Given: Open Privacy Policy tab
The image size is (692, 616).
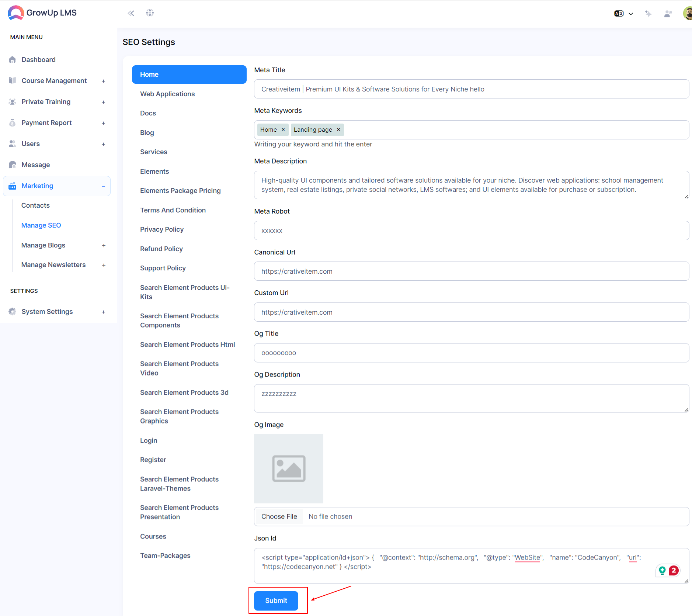Looking at the screenshot, I should point(162,229).
